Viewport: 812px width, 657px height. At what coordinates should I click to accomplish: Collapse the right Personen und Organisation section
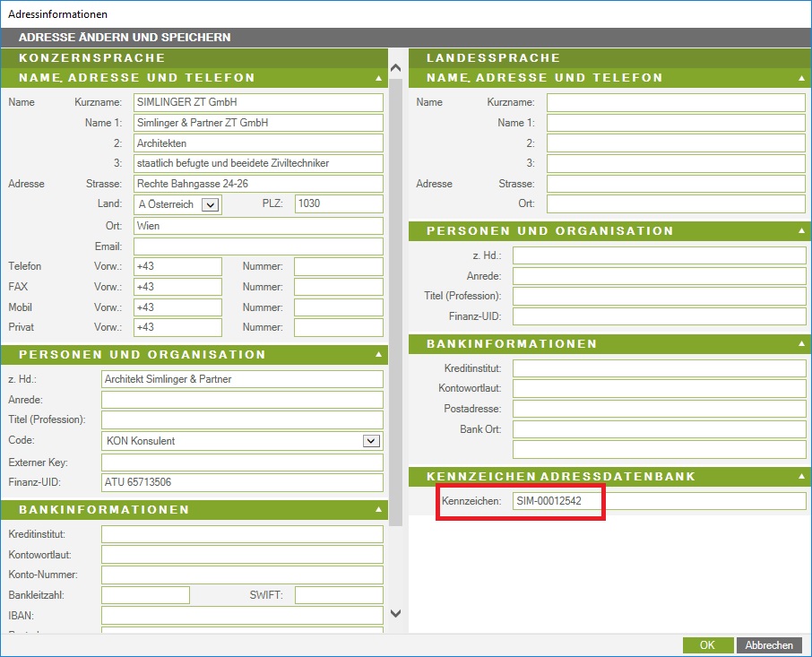pyautogui.click(x=803, y=231)
